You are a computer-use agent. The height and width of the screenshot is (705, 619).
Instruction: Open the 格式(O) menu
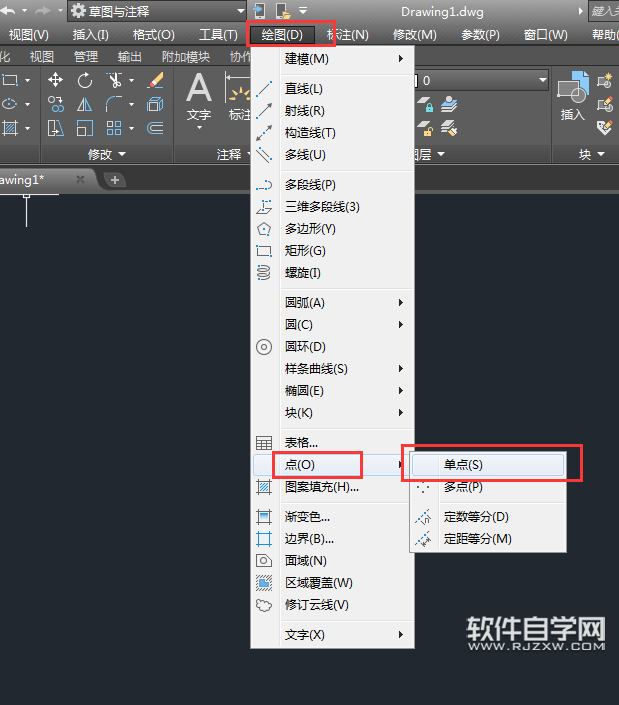tap(154, 35)
